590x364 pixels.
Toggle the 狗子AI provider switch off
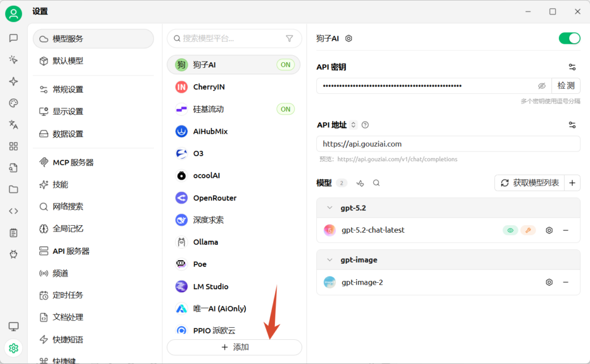tap(569, 39)
